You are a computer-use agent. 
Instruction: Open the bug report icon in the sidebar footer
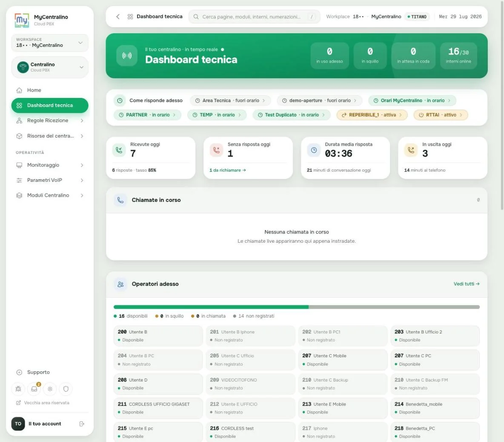[x=18, y=389]
